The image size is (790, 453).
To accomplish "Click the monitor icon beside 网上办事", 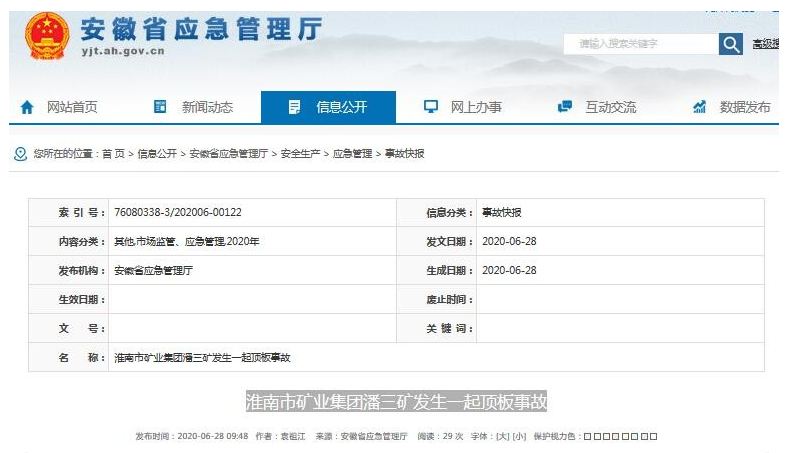I will [x=431, y=106].
